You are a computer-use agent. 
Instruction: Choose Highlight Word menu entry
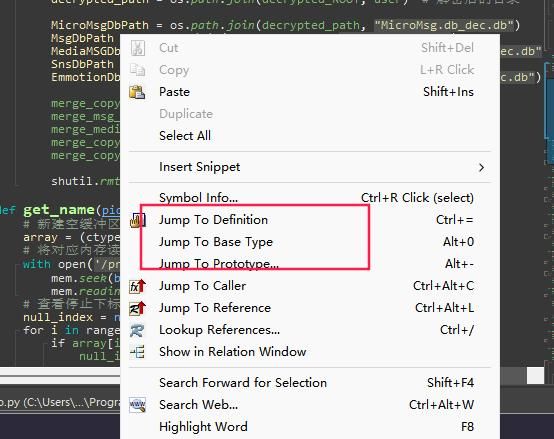click(x=203, y=427)
